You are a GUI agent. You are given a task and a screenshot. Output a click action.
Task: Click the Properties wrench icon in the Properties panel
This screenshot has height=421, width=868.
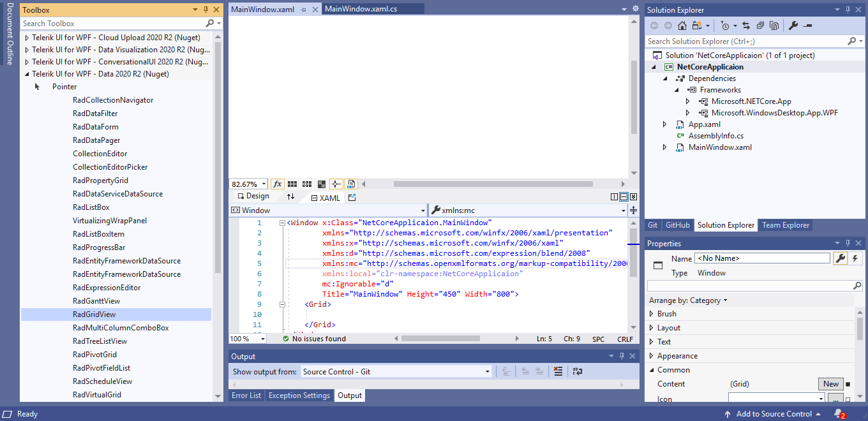841,258
